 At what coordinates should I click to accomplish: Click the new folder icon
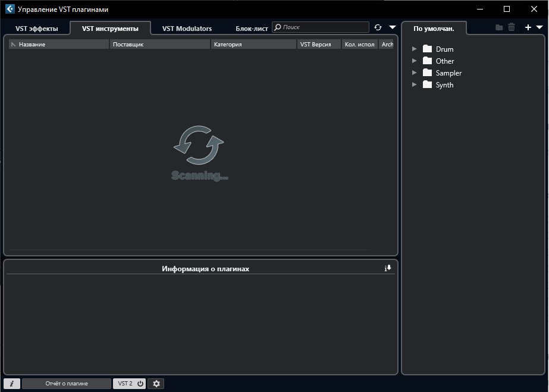499,27
